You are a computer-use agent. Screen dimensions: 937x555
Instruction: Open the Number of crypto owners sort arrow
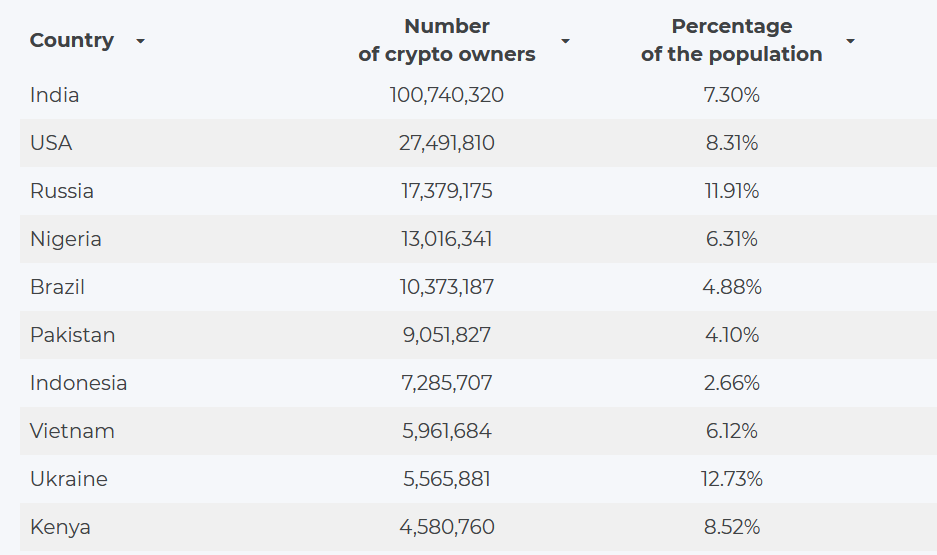click(x=565, y=42)
